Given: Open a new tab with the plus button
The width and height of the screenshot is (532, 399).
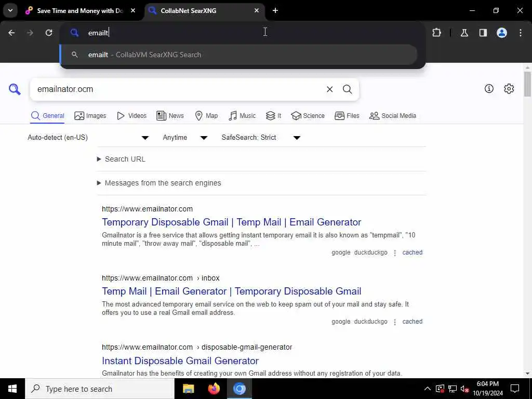Looking at the screenshot, I should click(275, 10).
